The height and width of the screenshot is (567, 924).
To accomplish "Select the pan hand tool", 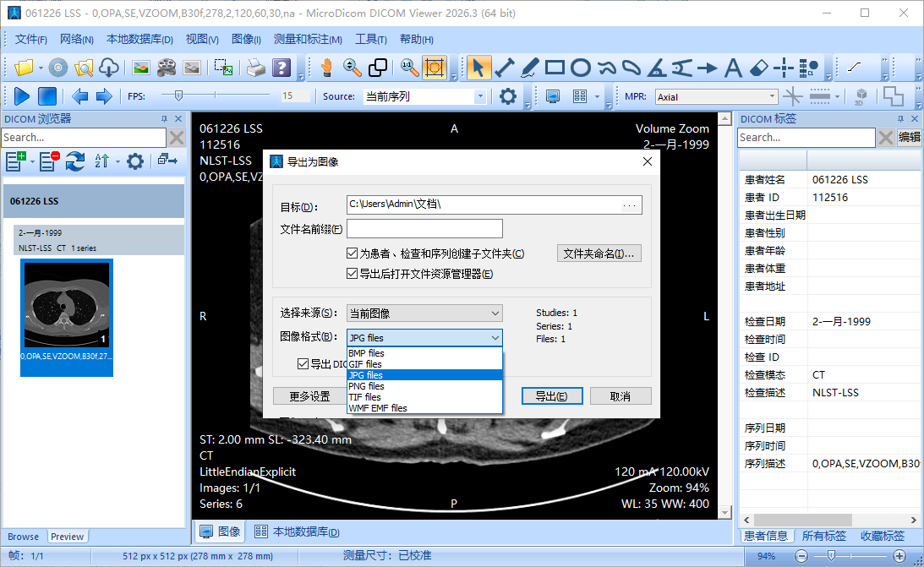I will click(326, 68).
